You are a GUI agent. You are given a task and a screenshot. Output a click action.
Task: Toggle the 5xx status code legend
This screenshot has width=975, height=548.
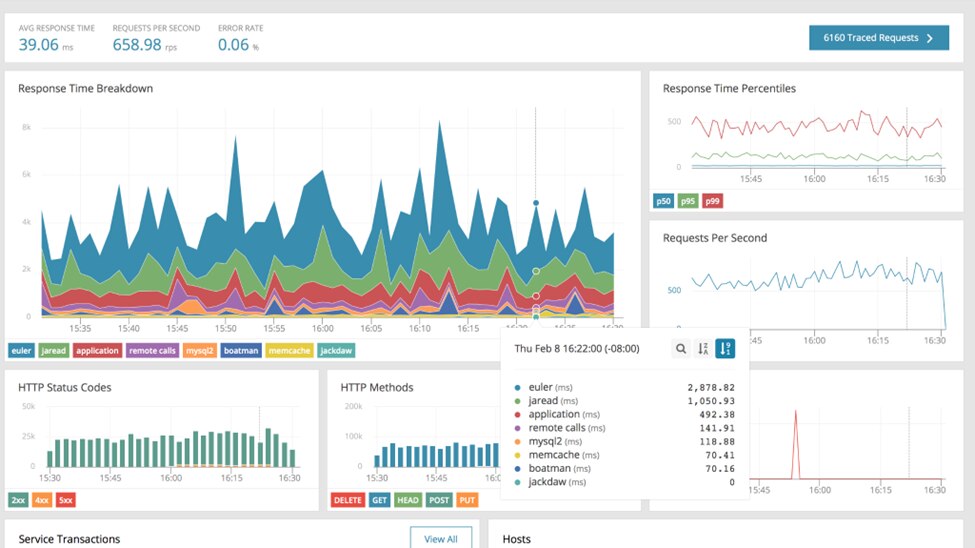pos(65,500)
